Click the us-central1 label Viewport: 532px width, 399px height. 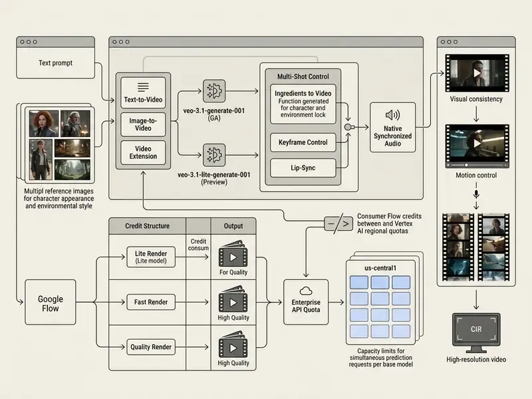pyautogui.click(x=380, y=268)
